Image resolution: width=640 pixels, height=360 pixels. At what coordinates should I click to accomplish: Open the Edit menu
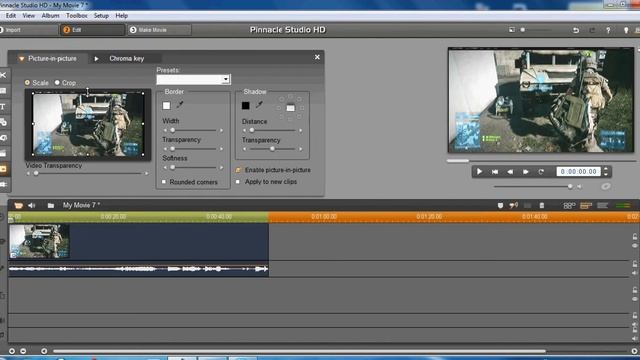click(11, 16)
